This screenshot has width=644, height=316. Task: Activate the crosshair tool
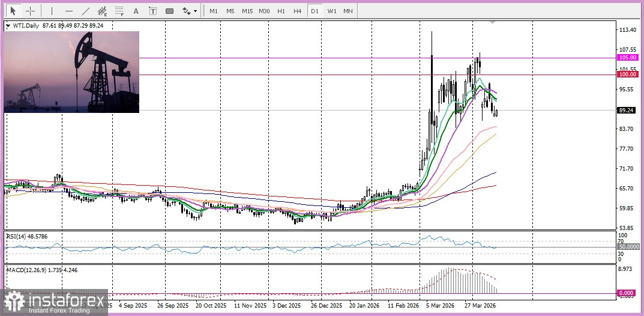(30, 11)
